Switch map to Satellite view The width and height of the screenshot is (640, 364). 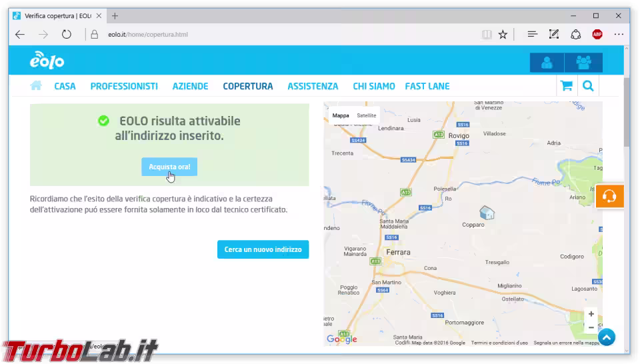click(367, 115)
